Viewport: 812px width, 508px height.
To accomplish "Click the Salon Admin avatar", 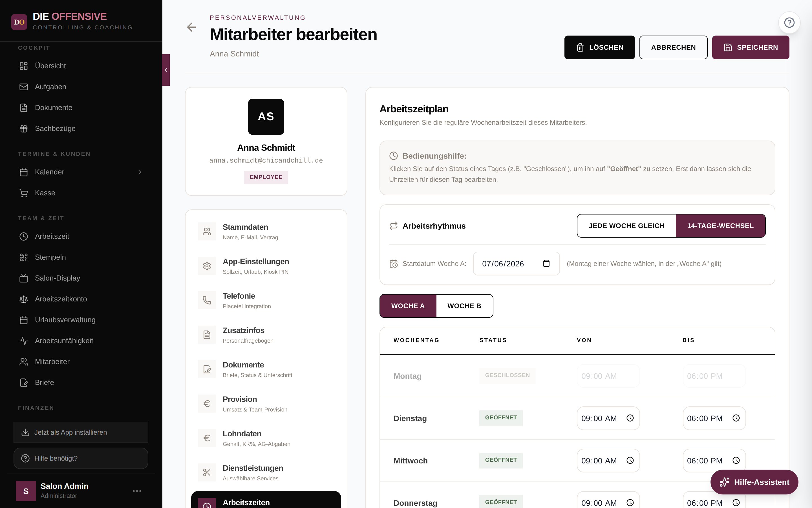I will [26, 491].
